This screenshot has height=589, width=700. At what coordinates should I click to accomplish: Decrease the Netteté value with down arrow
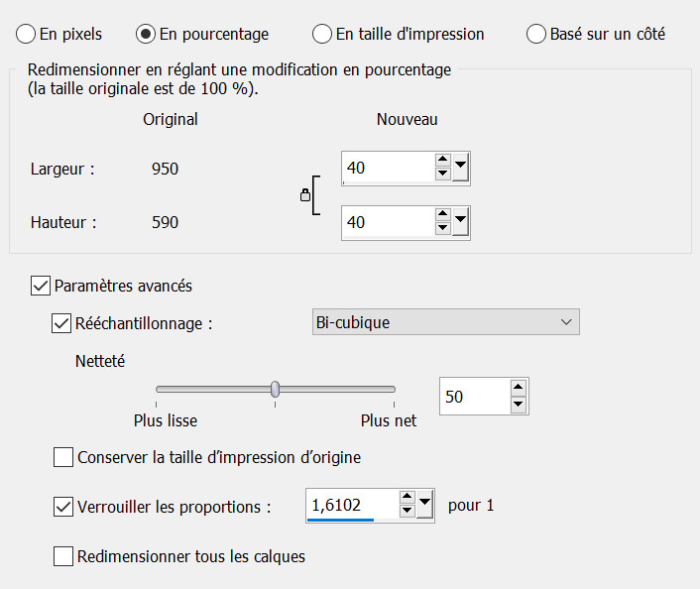coord(518,405)
